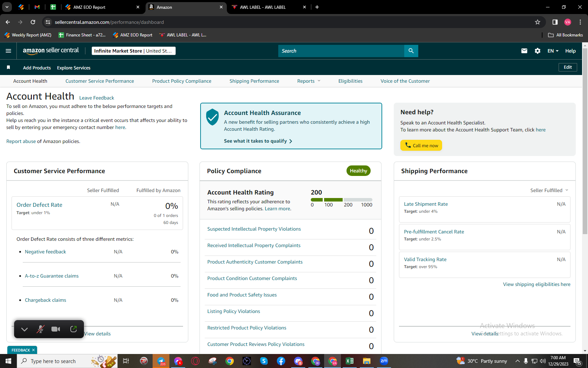This screenshot has width=588, height=368.
Task: Mute microphone in floating meeting bar
Action: 40,329
